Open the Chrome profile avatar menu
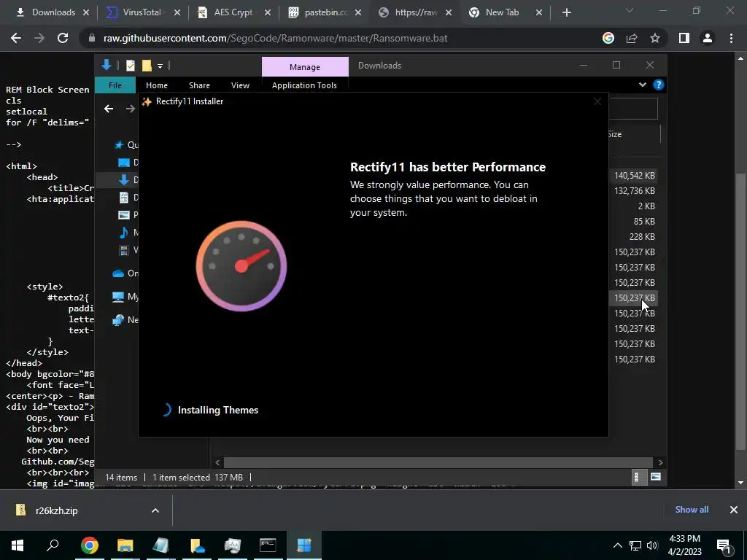This screenshot has width=747, height=560. 708,38
